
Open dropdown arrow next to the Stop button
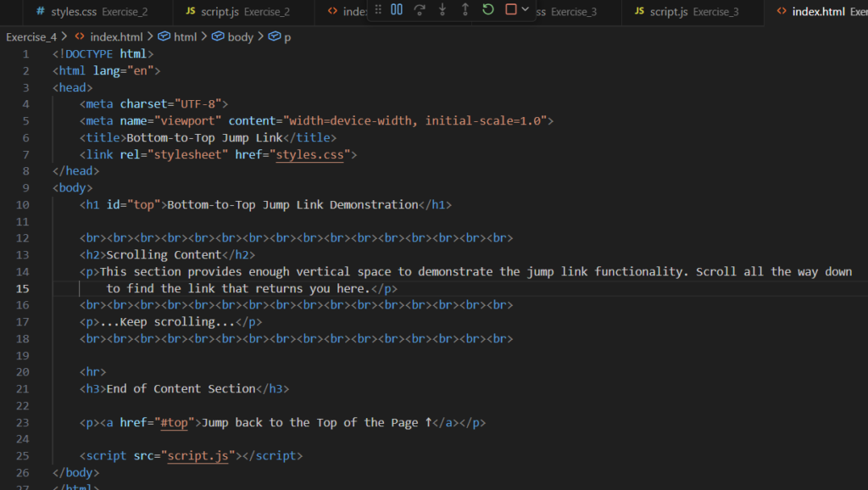coord(526,9)
